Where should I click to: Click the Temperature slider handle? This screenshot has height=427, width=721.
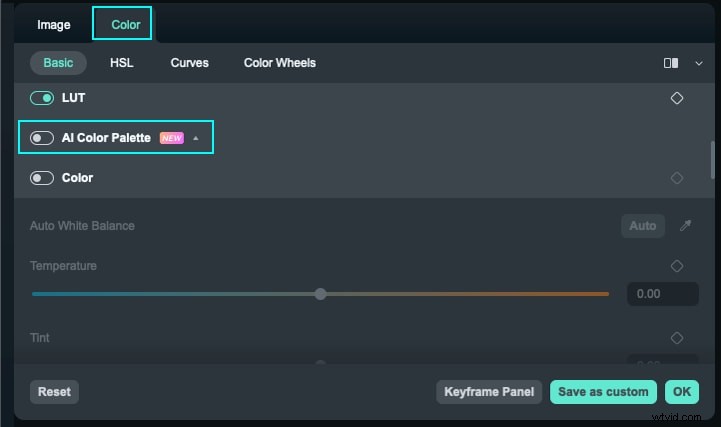[320, 294]
